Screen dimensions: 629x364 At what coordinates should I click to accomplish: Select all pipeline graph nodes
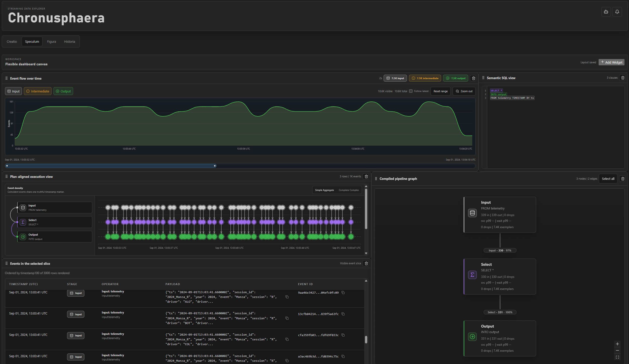click(x=608, y=179)
